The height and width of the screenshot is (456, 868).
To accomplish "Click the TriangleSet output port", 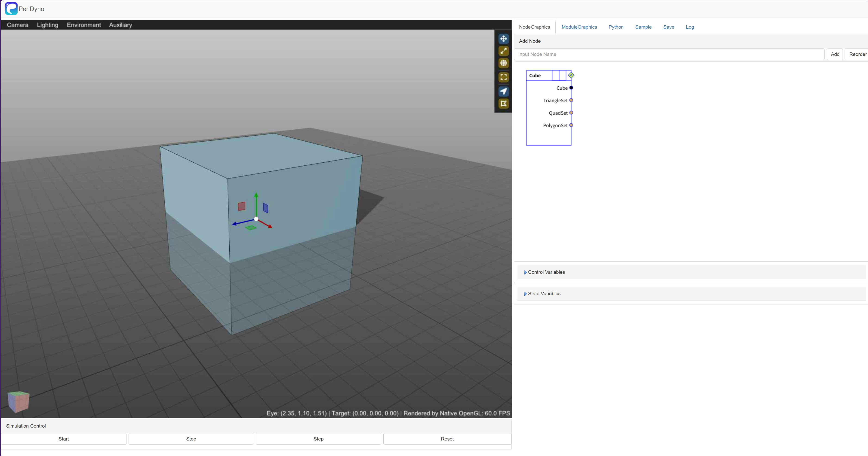I will [x=571, y=100].
